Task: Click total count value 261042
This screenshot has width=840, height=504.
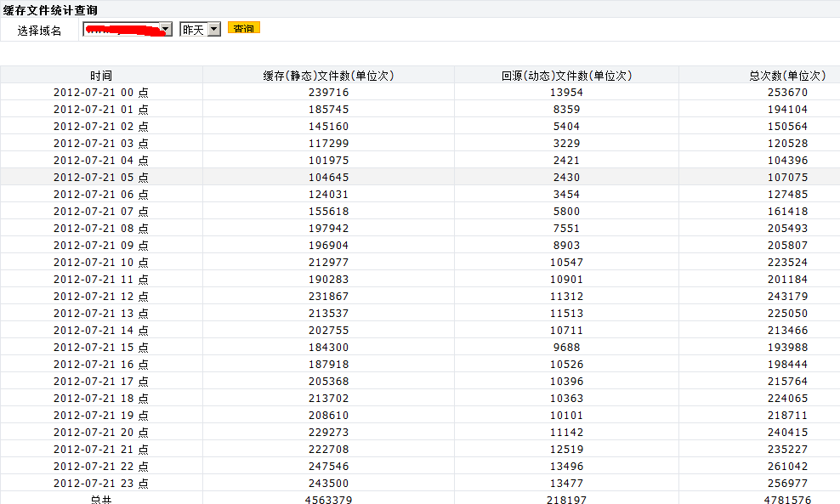Action: pyautogui.click(x=787, y=467)
